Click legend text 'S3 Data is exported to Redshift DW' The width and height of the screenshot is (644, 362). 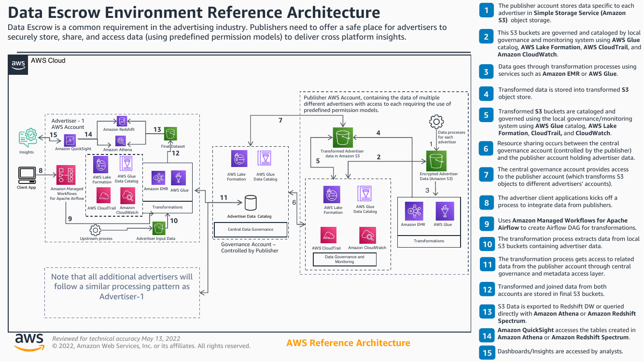[567, 314]
